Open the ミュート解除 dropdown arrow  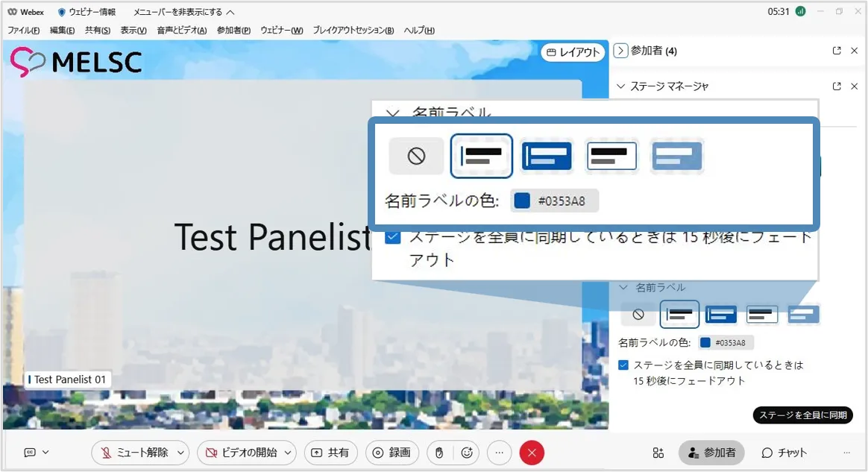[180, 453]
